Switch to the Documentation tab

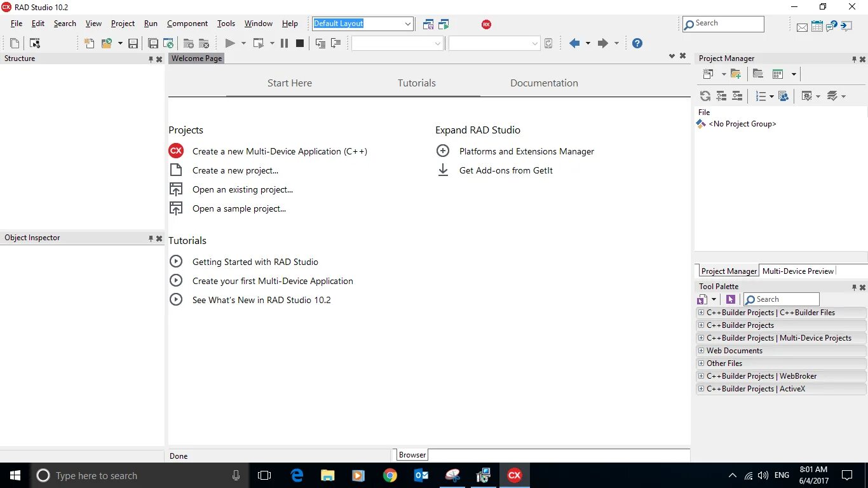pos(544,83)
